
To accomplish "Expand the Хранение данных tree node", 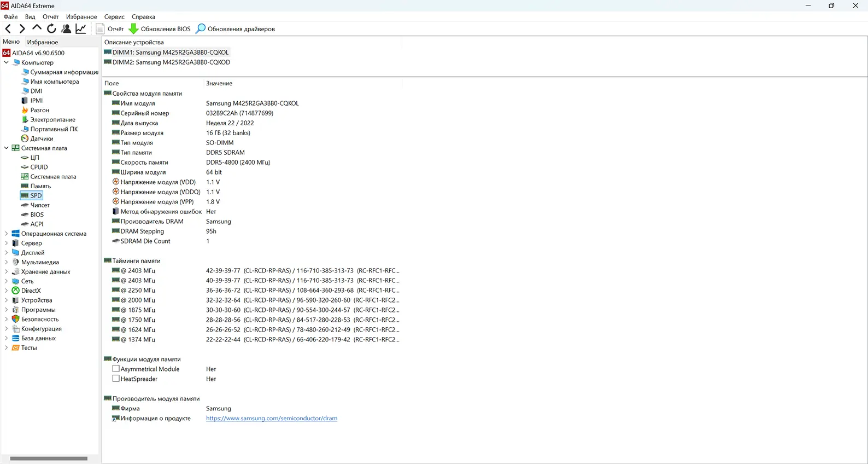I will (x=7, y=272).
